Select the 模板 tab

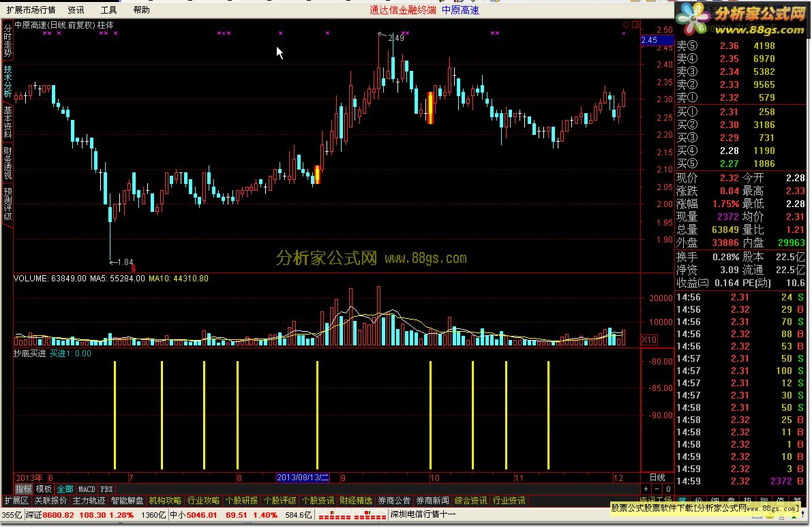tap(44, 489)
